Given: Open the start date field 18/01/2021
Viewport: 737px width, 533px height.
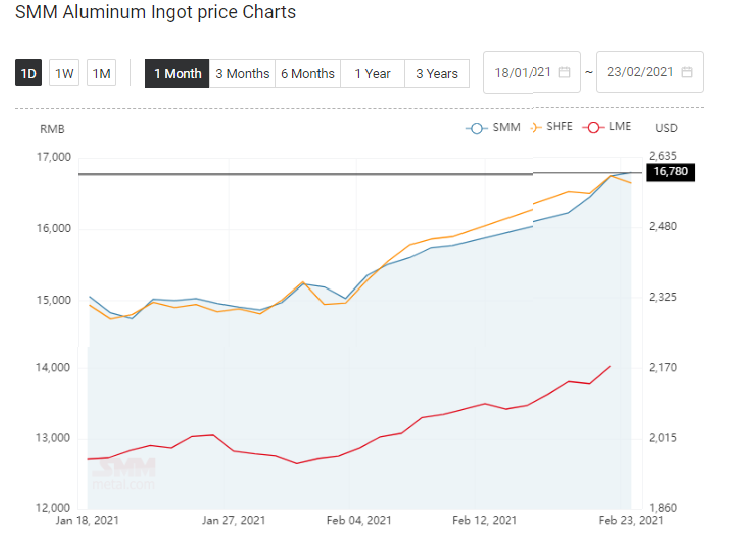Looking at the screenshot, I should [532, 72].
